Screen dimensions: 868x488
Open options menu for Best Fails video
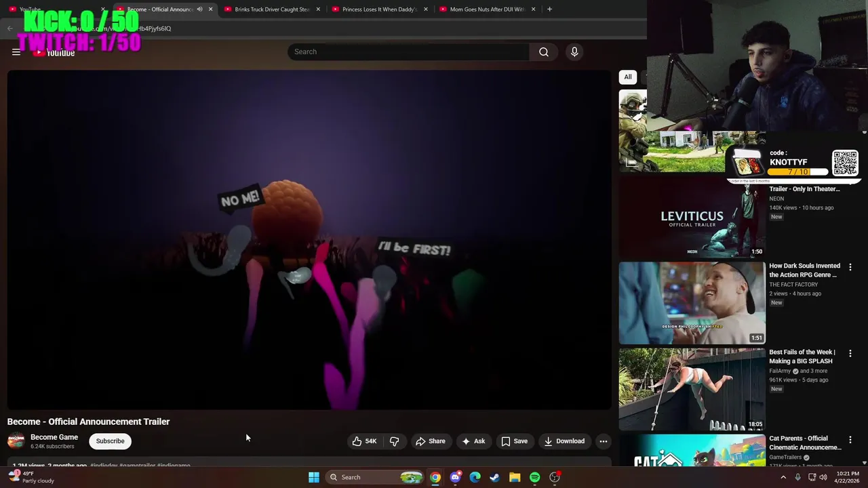(850, 353)
